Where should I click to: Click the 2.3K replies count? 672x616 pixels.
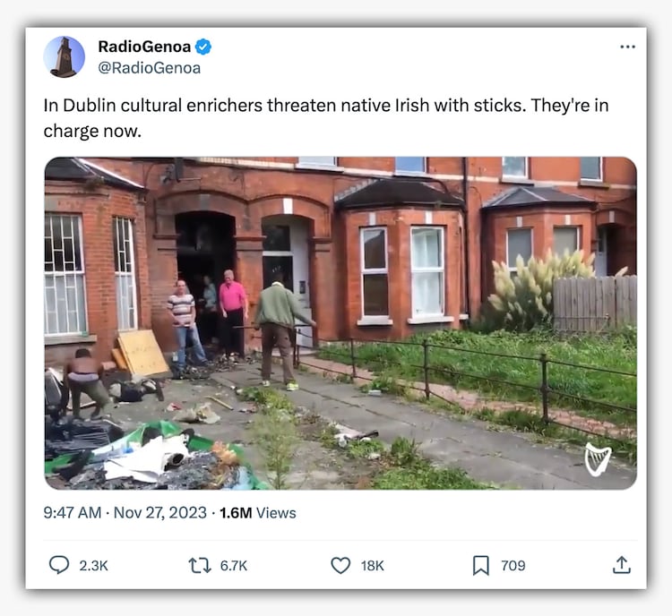(x=93, y=566)
